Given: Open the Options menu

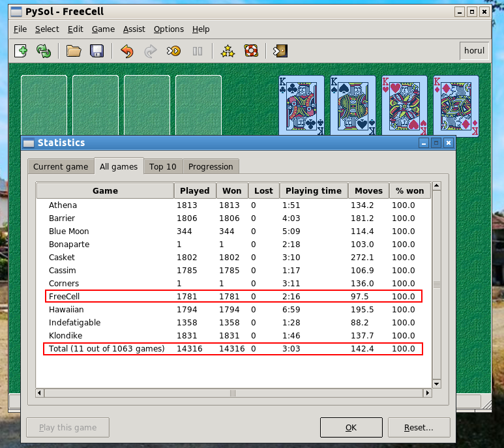Looking at the screenshot, I should [x=169, y=29].
